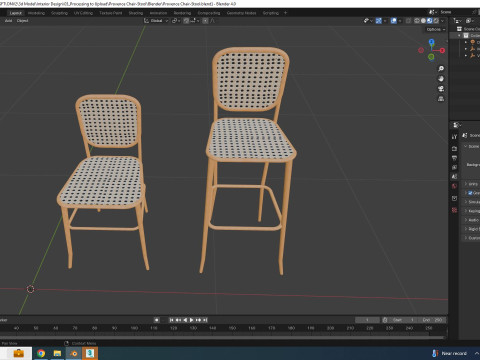
Task: Collapse the Collection tree in outliner
Action: pos(459,35)
